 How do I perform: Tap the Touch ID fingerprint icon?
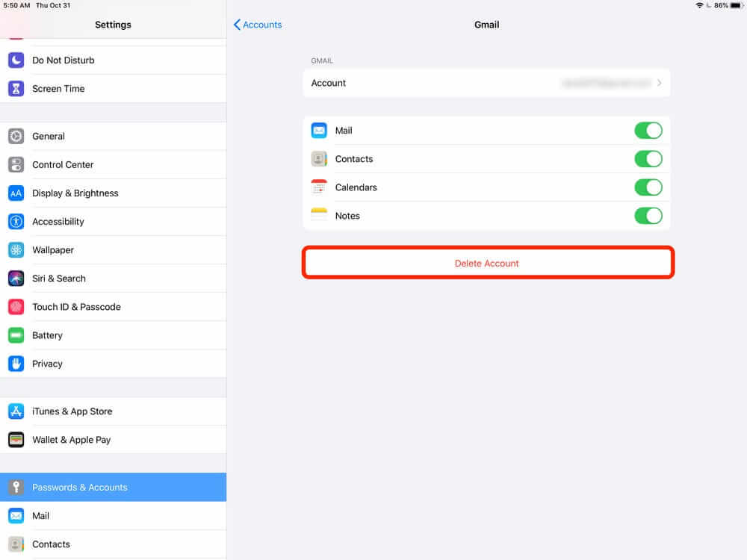tap(16, 307)
